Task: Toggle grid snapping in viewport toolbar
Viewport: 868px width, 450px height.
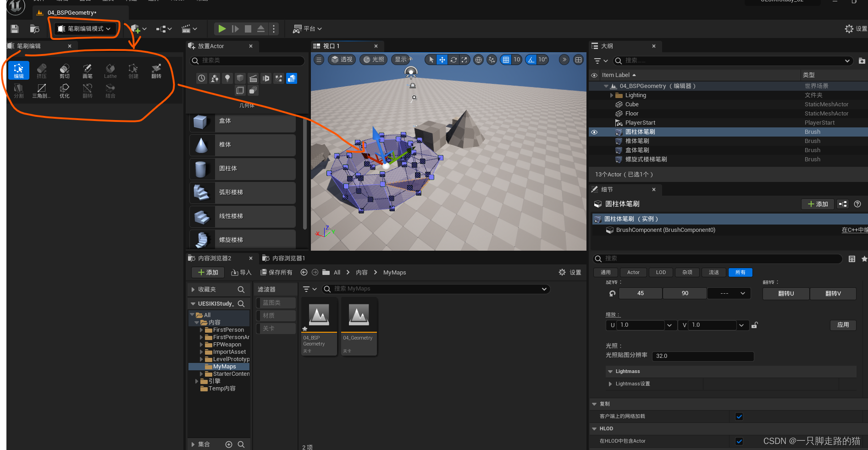Action: (506, 60)
